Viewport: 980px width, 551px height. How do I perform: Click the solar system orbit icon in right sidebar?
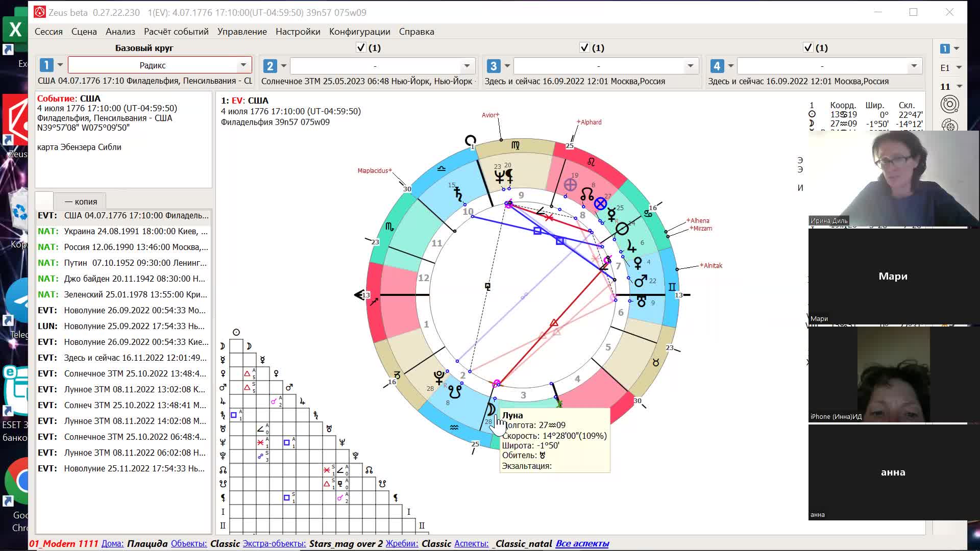(949, 105)
